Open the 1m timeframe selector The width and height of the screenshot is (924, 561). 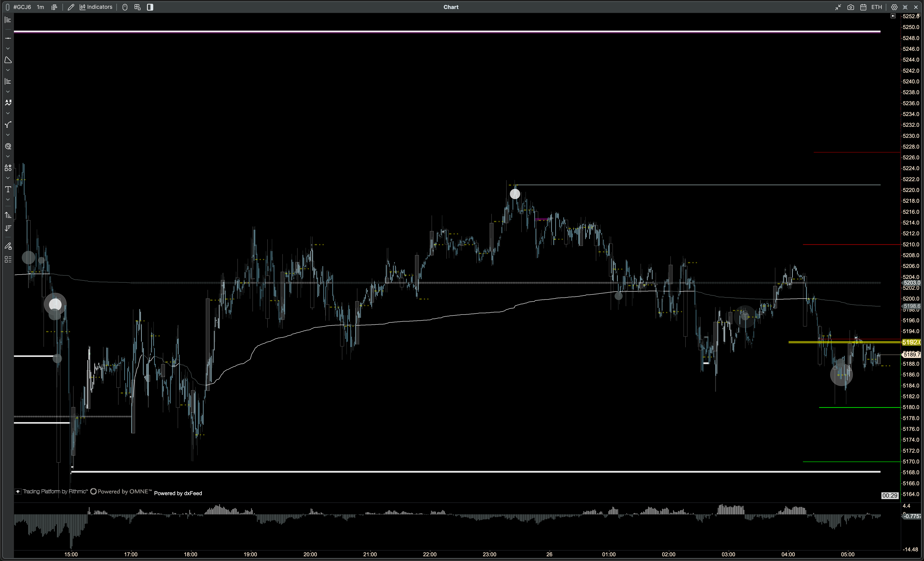[40, 7]
